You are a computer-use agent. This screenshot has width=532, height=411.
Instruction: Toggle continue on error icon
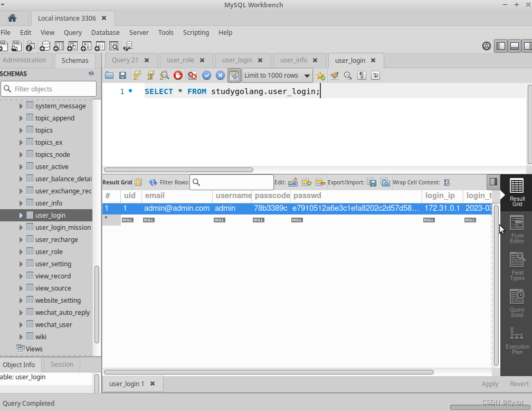tap(192, 75)
